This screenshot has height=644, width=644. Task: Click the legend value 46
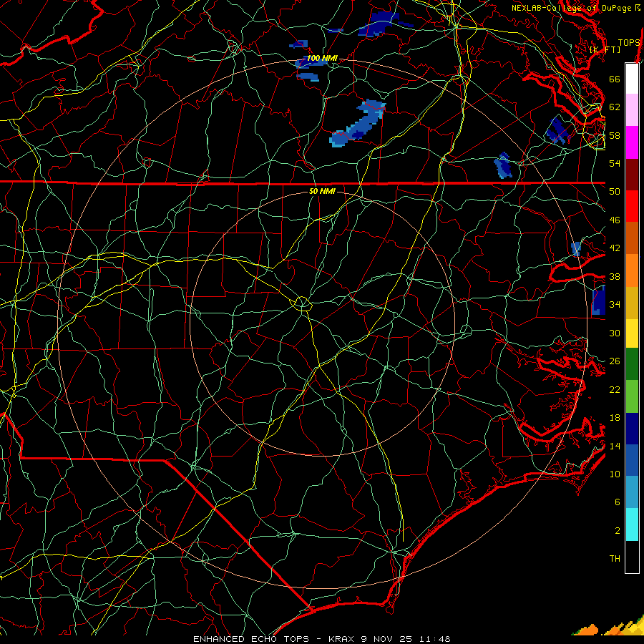click(x=615, y=220)
